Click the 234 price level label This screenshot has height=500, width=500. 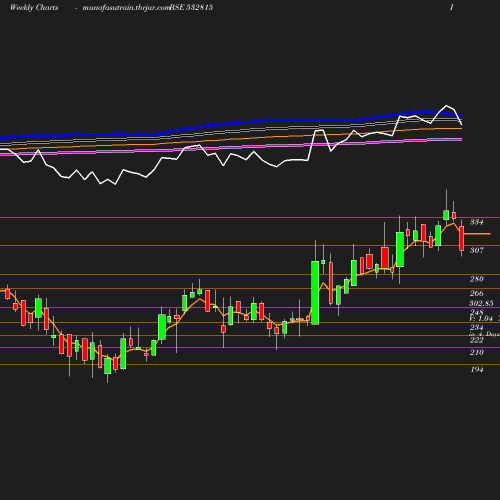[477, 327]
